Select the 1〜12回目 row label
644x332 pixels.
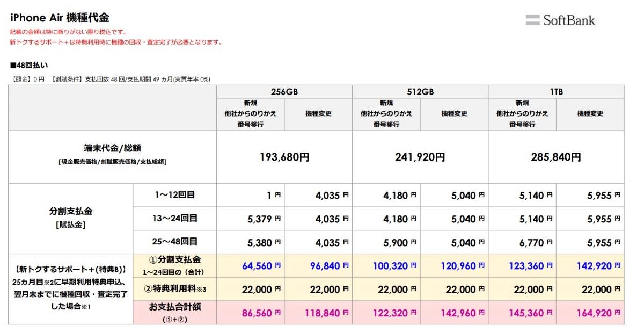coord(174,195)
